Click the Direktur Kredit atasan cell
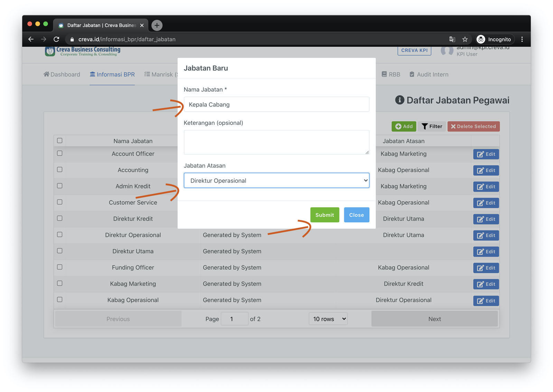 coord(403,284)
